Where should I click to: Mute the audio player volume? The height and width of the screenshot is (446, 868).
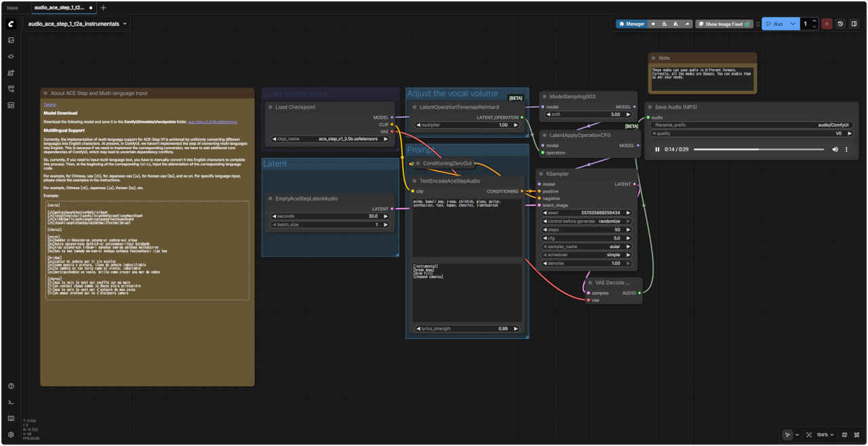pyautogui.click(x=835, y=149)
